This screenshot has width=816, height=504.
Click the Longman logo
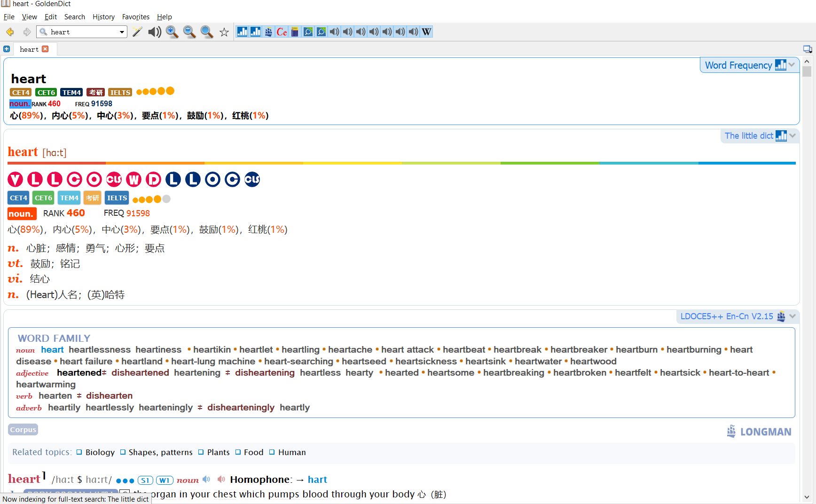(x=759, y=431)
